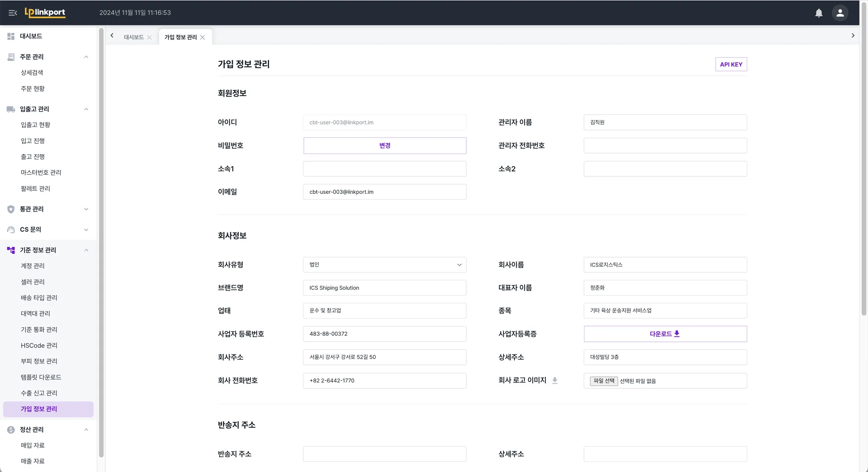Collapse sidebar with hamburger menu icon

click(13, 13)
